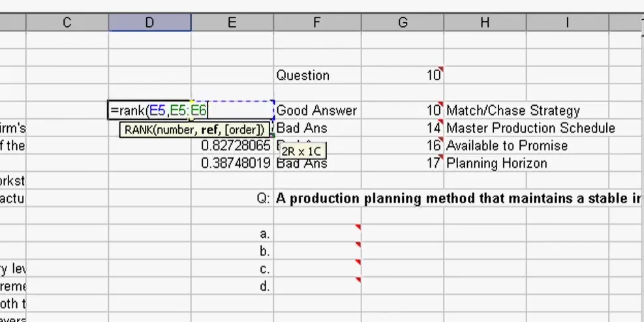Image resolution: width=644 pixels, height=322 pixels.
Task: Click the 'Planning Horizon' cell
Action: (496, 163)
